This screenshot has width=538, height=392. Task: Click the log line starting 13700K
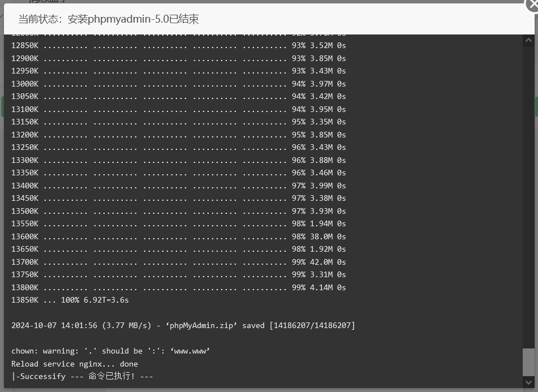click(178, 262)
